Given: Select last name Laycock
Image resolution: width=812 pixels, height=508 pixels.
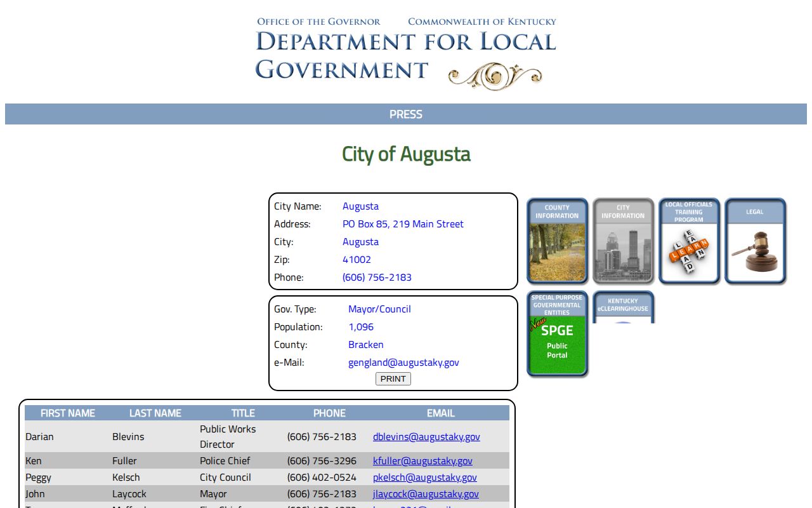Looking at the screenshot, I should point(129,494).
